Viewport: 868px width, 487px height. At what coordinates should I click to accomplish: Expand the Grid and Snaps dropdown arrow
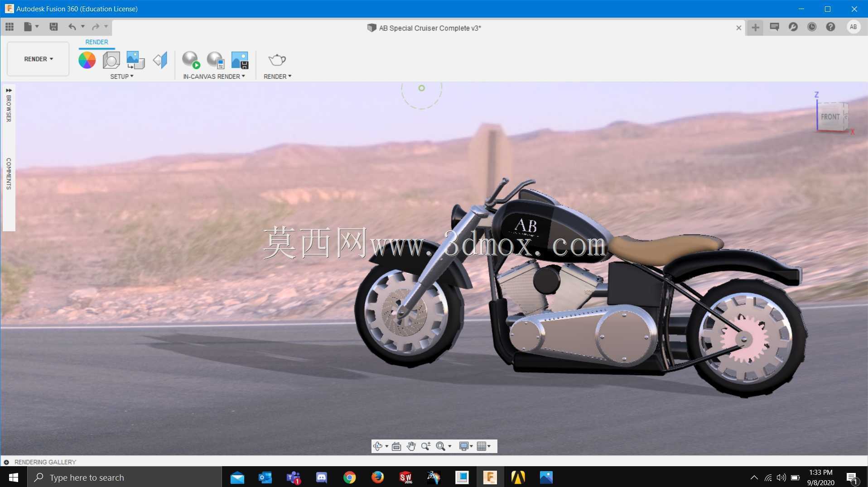pos(489,446)
